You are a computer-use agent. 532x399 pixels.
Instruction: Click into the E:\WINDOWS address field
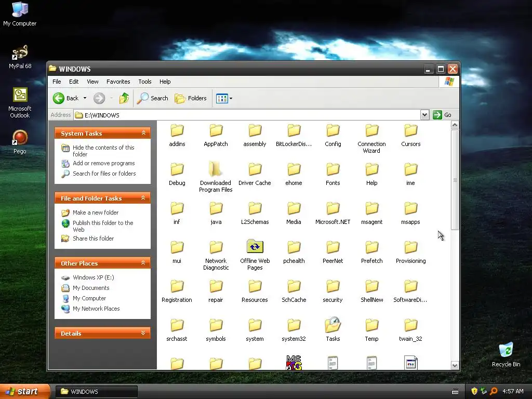[x=247, y=115]
